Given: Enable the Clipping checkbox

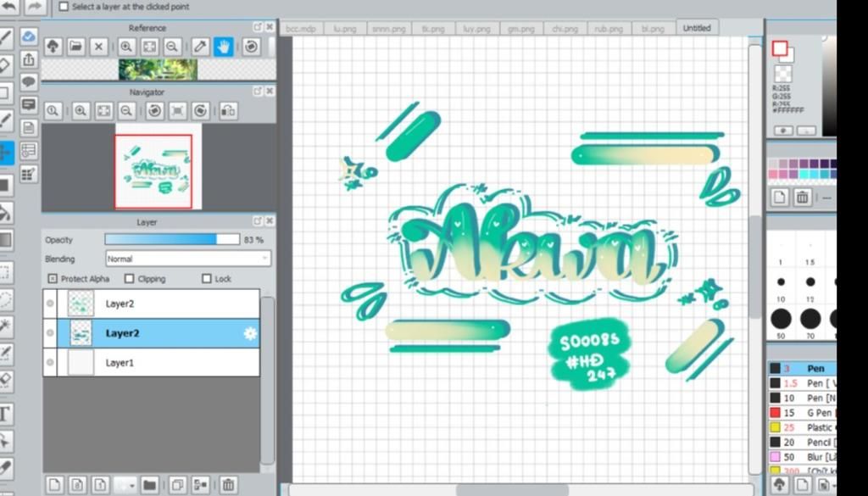Looking at the screenshot, I should (130, 278).
